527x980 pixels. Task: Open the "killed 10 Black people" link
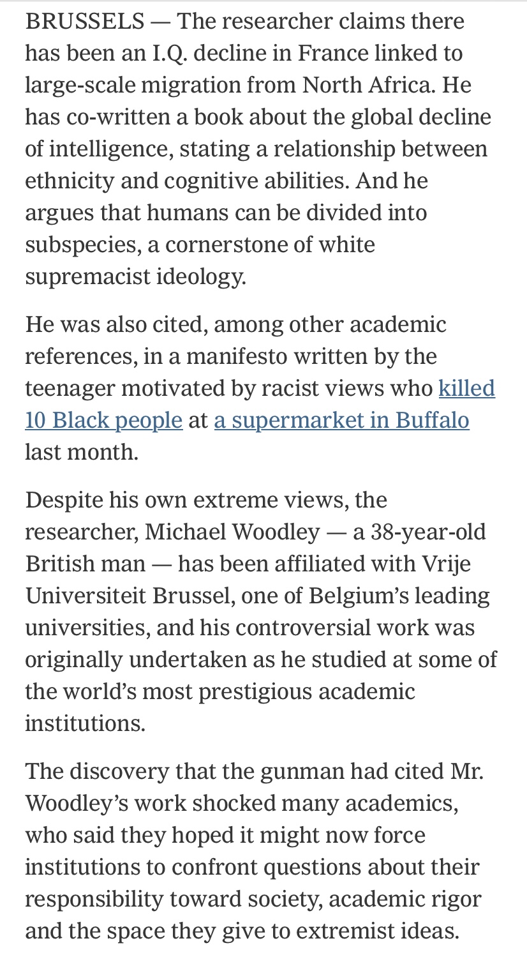tap(103, 420)
